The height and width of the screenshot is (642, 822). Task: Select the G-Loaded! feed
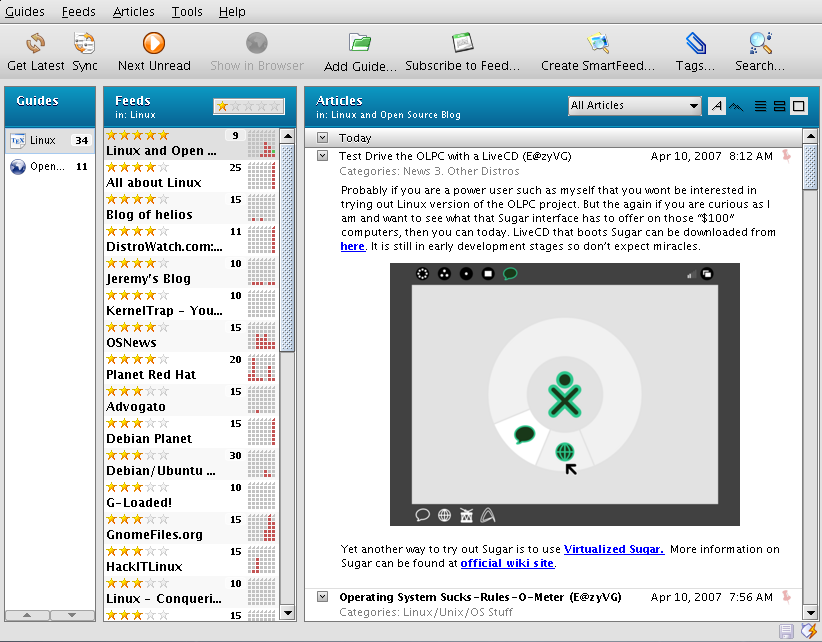[191, 495]
